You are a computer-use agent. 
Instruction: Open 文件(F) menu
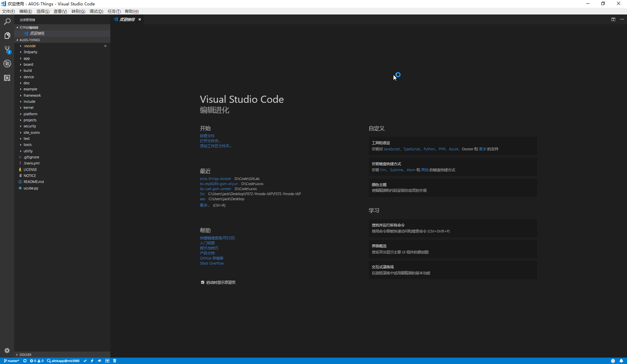click(x=8, y=11)
